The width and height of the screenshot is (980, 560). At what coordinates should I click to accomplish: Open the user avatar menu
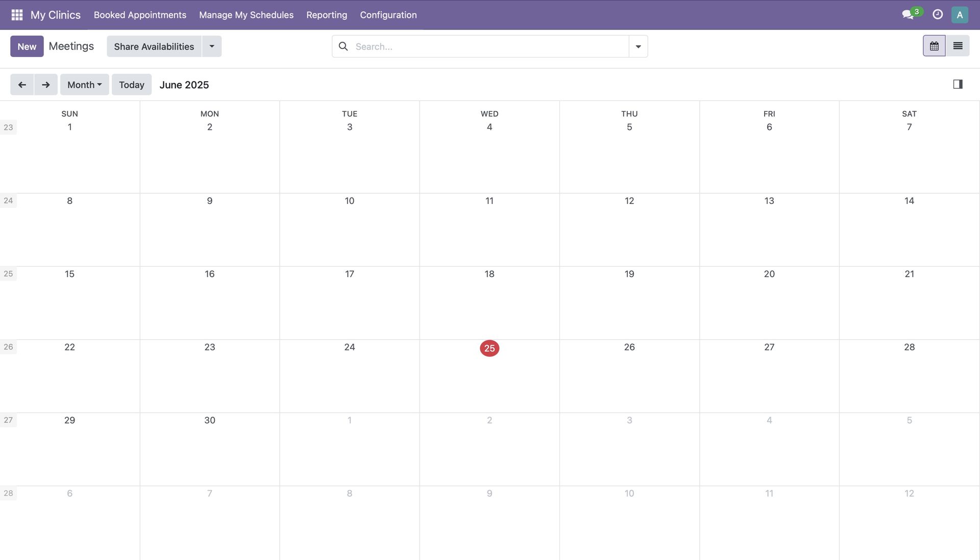(x=960, y=15)
